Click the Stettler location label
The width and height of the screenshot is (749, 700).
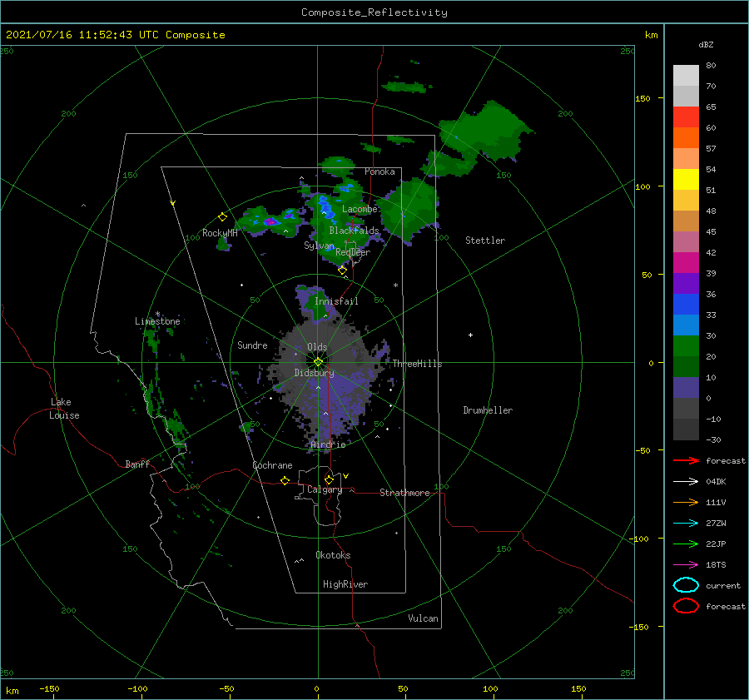[485, 241]
